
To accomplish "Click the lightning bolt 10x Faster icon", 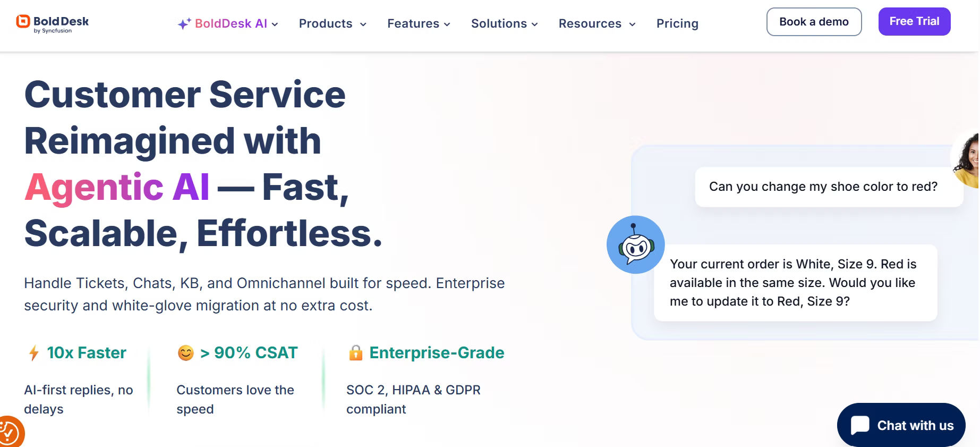I will tap(33, 353).
